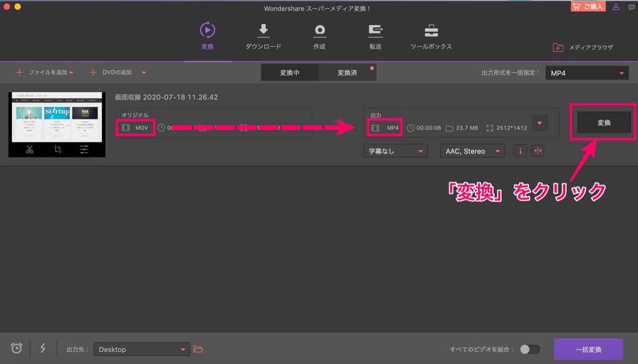Open the output folder icon
Image resolution: width=638 pixels, height=364 pixels.
pos(198,349)
